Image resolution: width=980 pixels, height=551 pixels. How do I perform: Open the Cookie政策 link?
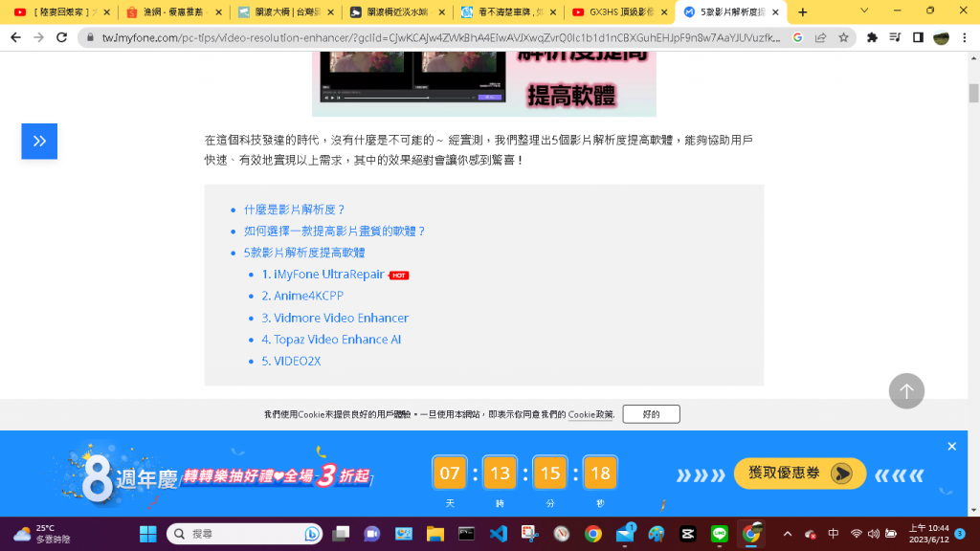(x=590, y=414)
